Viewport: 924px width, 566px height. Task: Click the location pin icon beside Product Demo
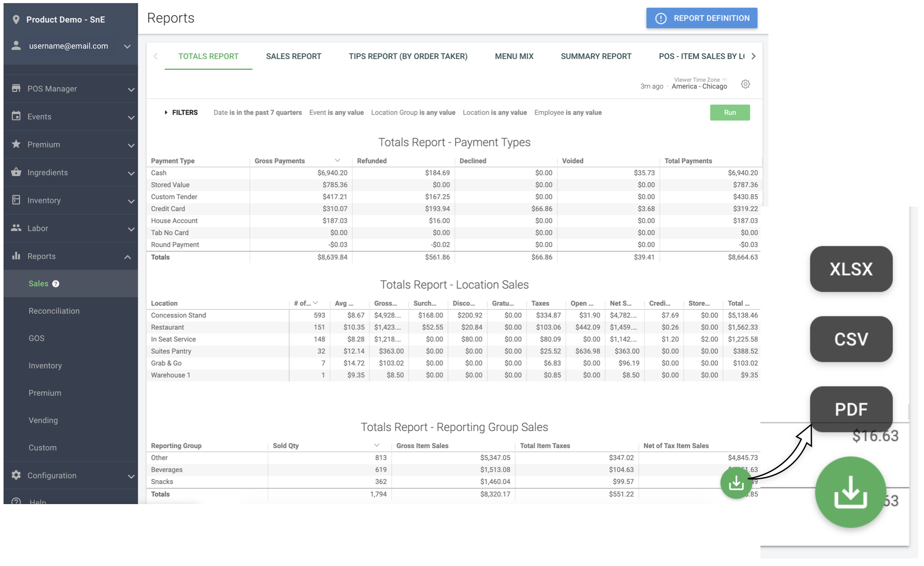click(x=16, y=19)
